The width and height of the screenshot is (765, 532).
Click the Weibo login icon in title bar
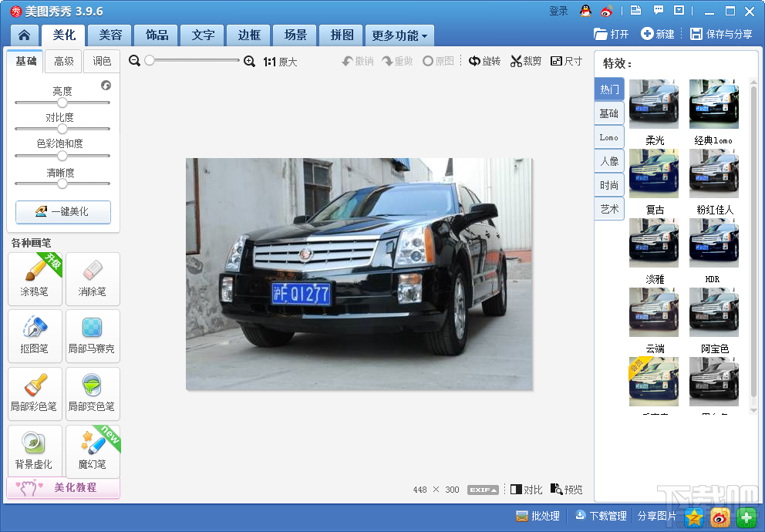(606, 11)
